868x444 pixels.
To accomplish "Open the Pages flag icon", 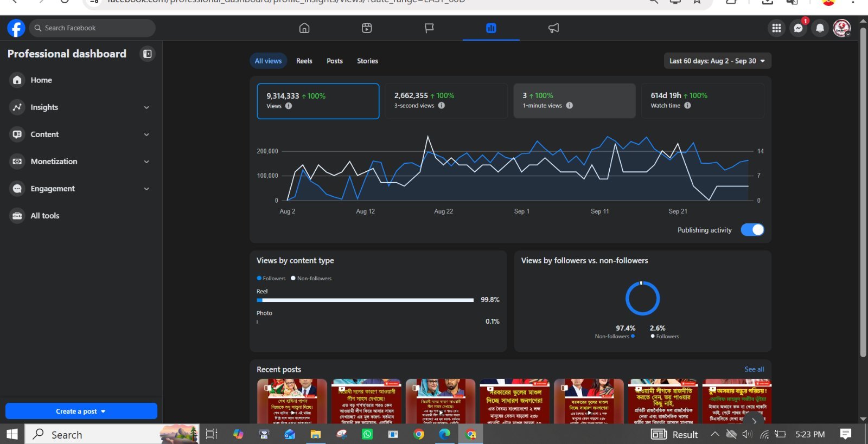I will point(429,28).
